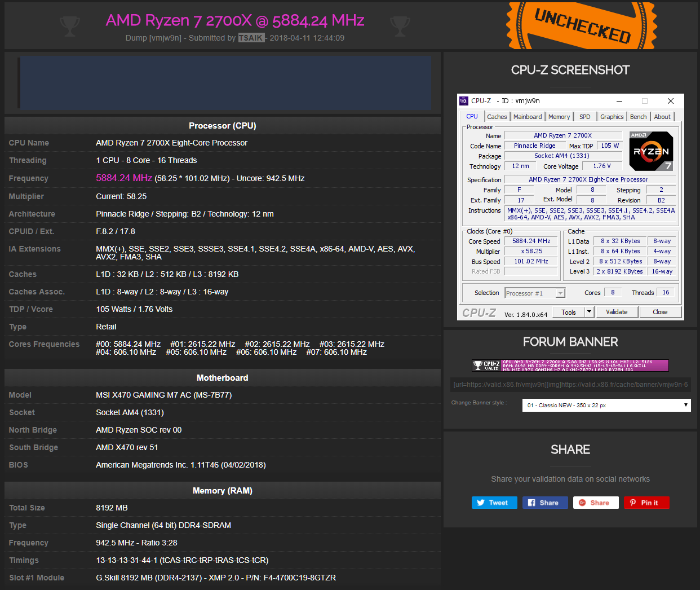This screenshot has width=700, height=590.
Task: Click the AMD Ryzen 7 logo inside CPU-Z
Action: [650, 151]
